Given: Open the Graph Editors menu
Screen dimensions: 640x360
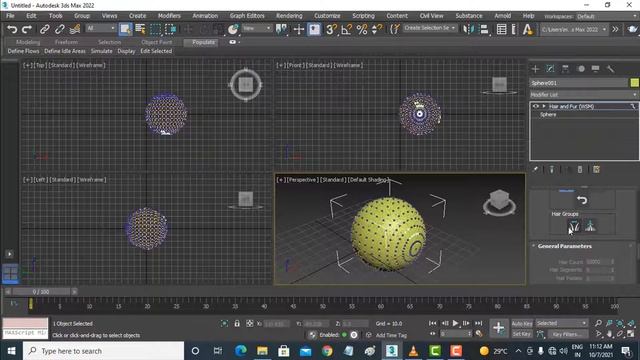Looking at the screenshot, I should [x=247, y=16].
